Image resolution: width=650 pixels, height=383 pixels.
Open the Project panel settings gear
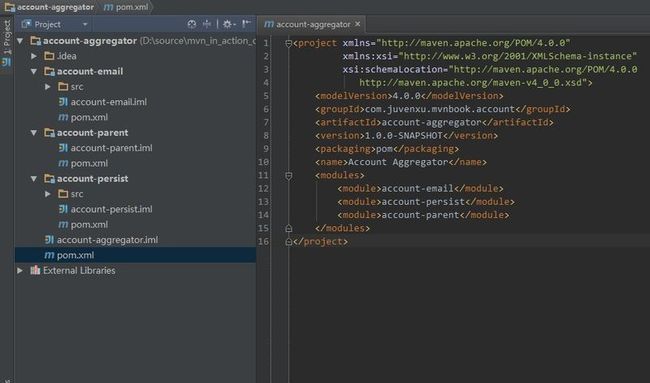[228, 24]
